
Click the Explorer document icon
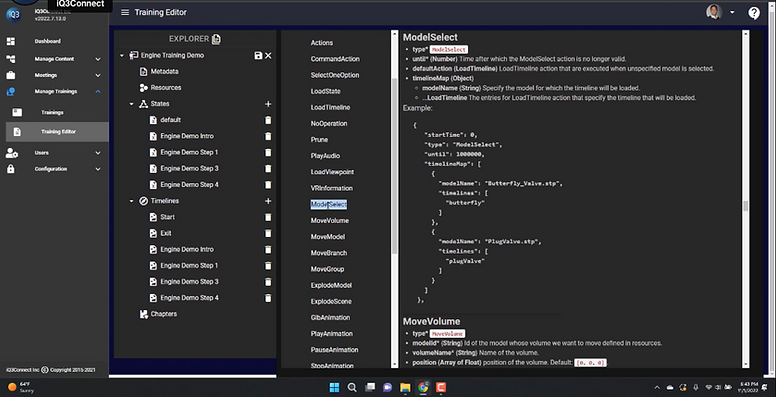pos(216,39)
